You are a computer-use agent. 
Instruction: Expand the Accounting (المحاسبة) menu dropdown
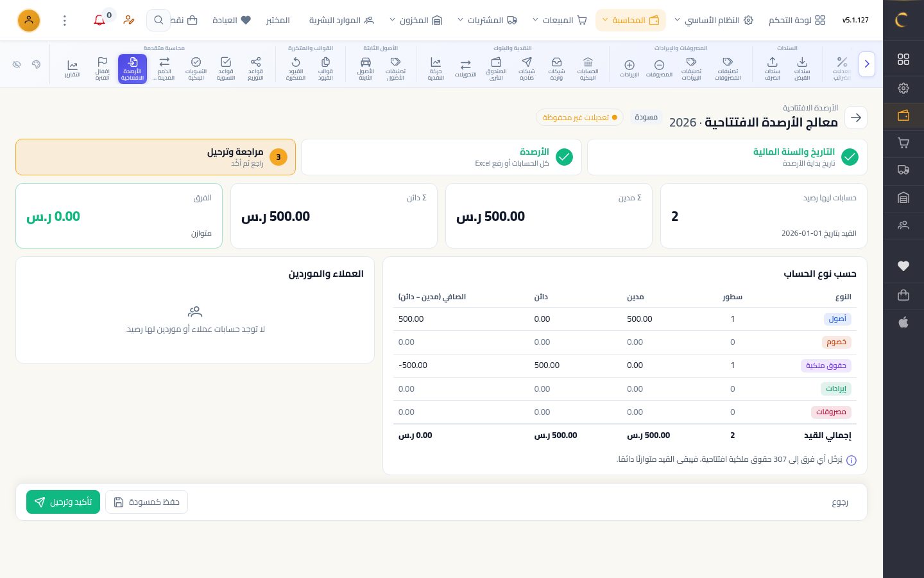point(630,21)
